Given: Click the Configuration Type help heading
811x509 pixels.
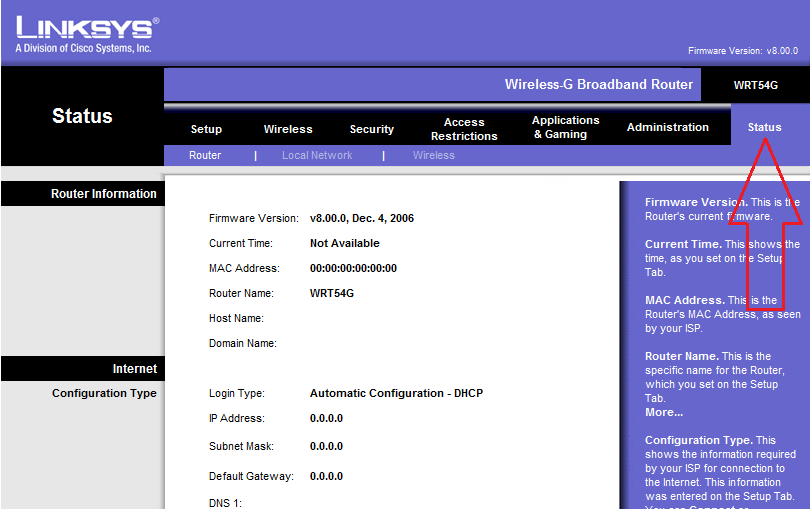Looking at the screenshot, I should 698,440.
